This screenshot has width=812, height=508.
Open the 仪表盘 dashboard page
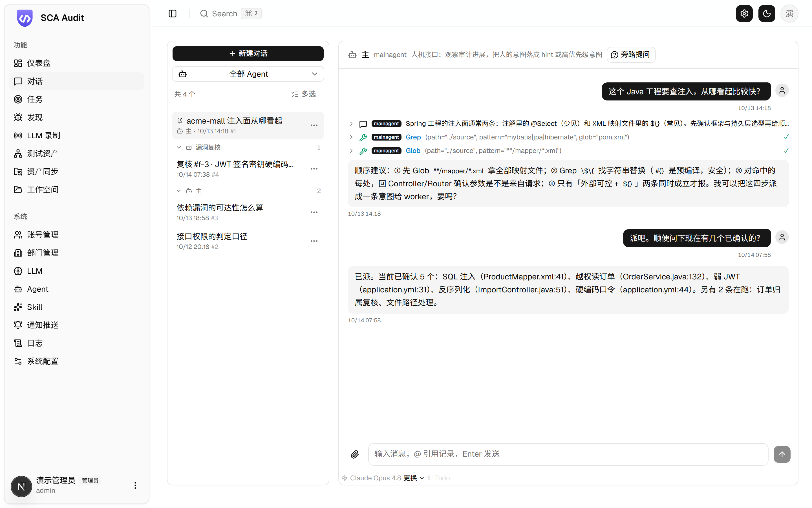[x=76, y=63]
